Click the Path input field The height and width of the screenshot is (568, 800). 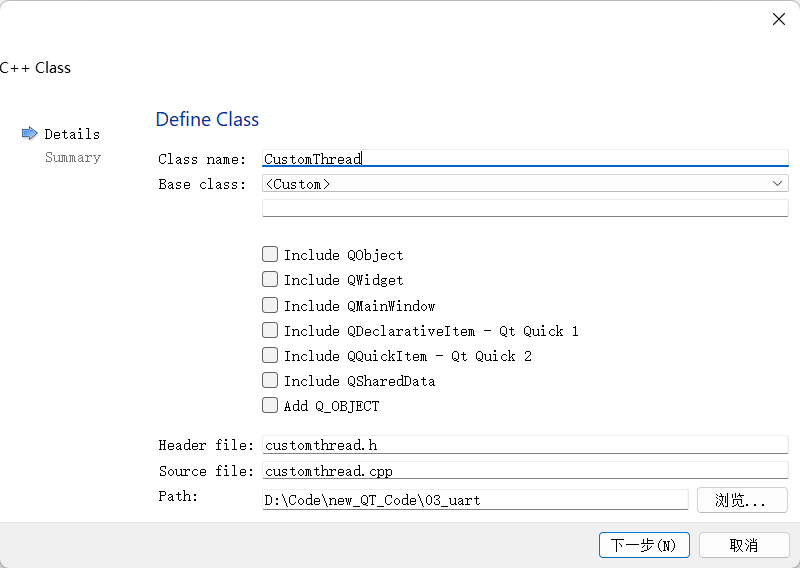(x=475, y=500)
